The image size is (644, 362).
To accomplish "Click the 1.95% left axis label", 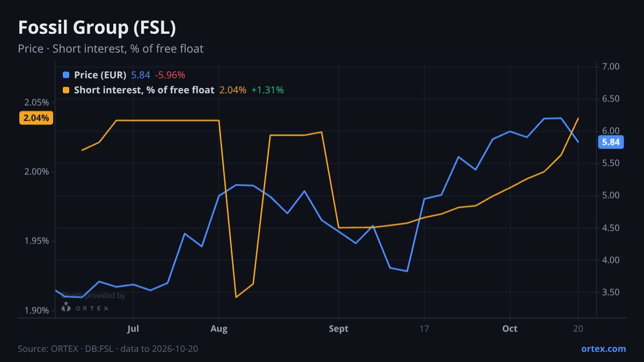I will tap(38, 241).
